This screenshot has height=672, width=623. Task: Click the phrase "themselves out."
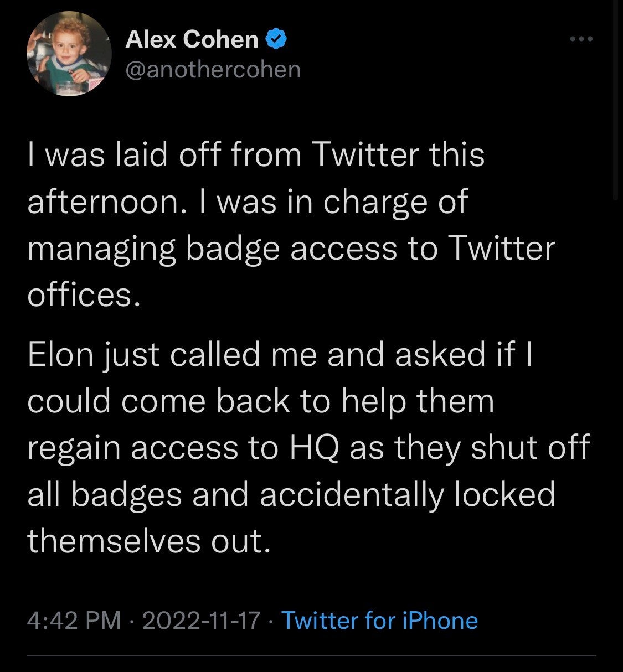pos(149,541)
